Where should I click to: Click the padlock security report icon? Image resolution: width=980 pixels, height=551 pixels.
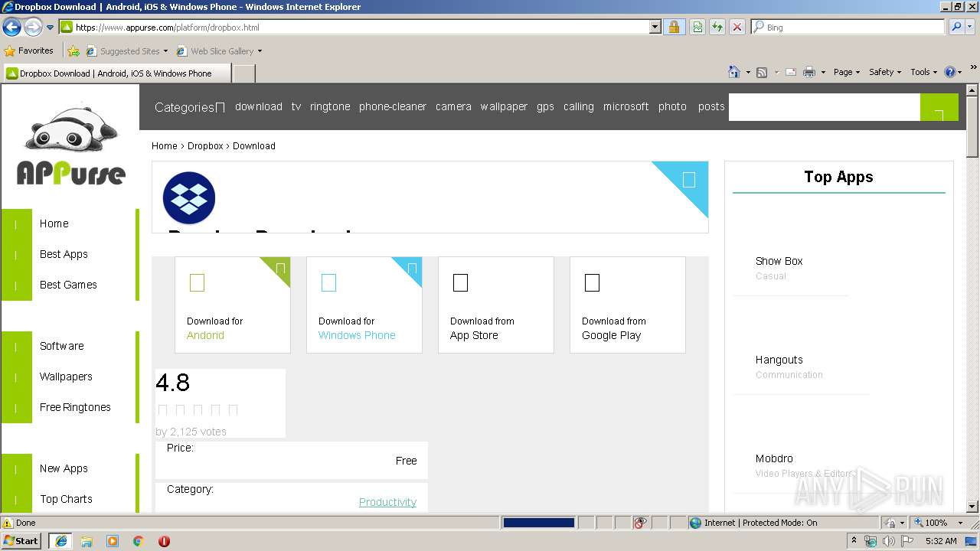tap(674, 27)
